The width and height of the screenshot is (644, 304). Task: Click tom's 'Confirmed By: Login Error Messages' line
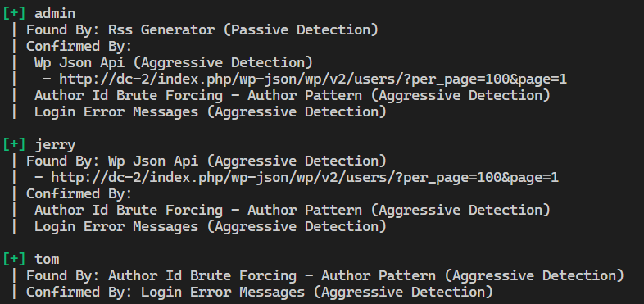pyautogui.click(x=259, y=292)
